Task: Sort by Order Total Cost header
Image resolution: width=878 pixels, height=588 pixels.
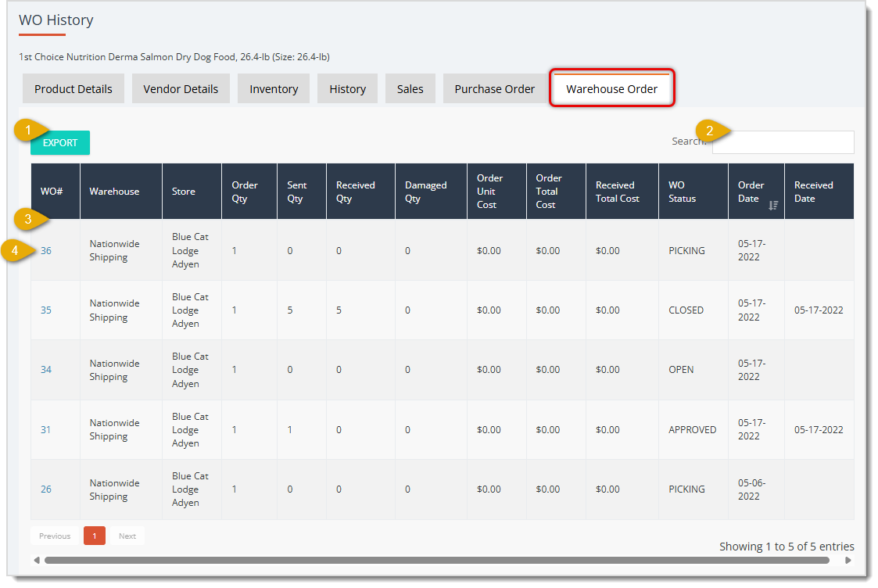Action: coord(556,191)
